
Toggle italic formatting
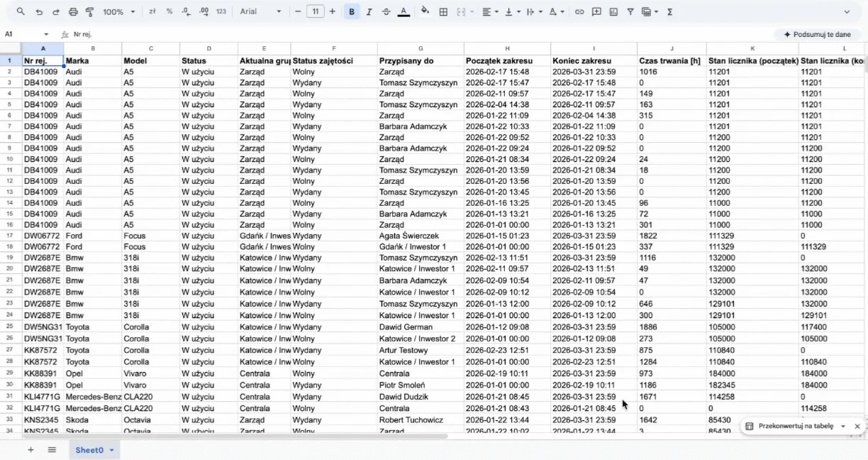tap(369, 11)
